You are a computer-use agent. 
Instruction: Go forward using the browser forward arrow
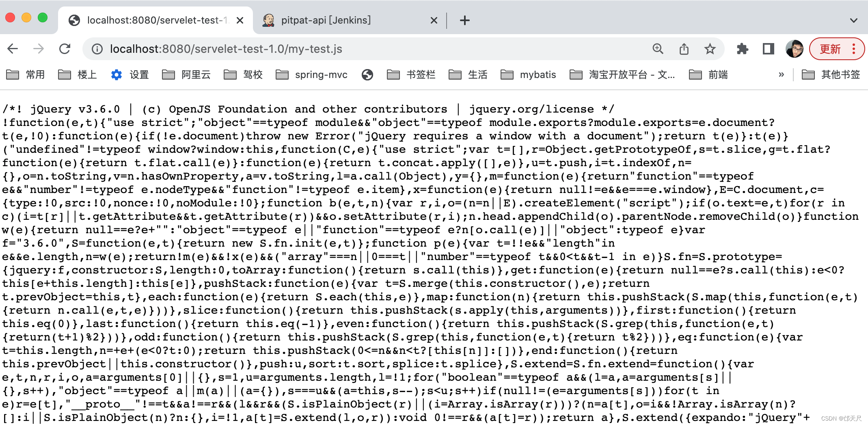(39, 49)
